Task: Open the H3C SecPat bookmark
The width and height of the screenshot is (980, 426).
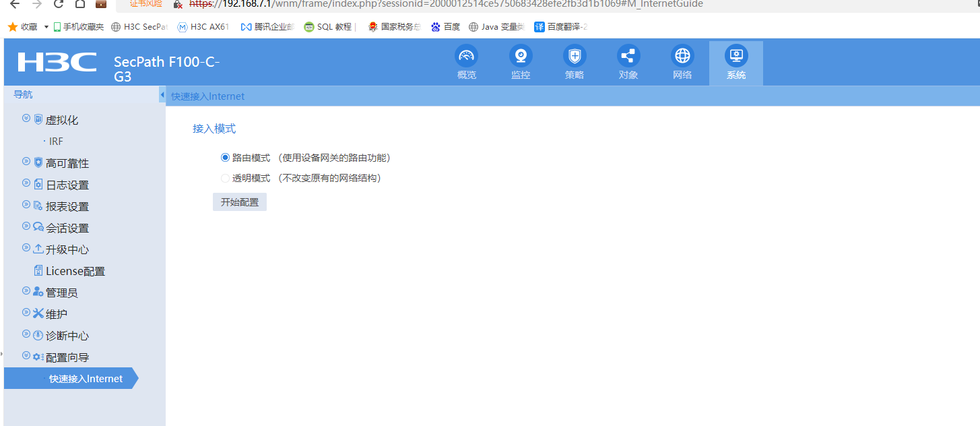Action: [x=139, y=27]
